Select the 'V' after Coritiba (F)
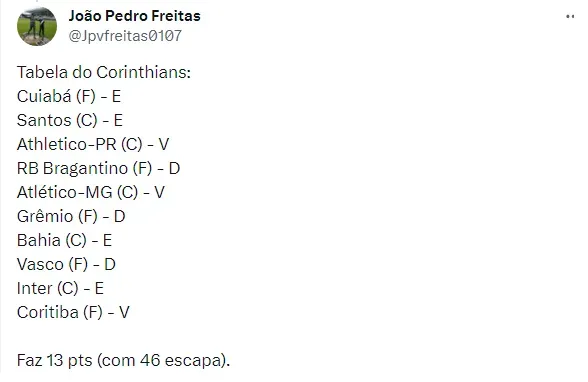Screen dimensions: 588x382 (124, 313)
